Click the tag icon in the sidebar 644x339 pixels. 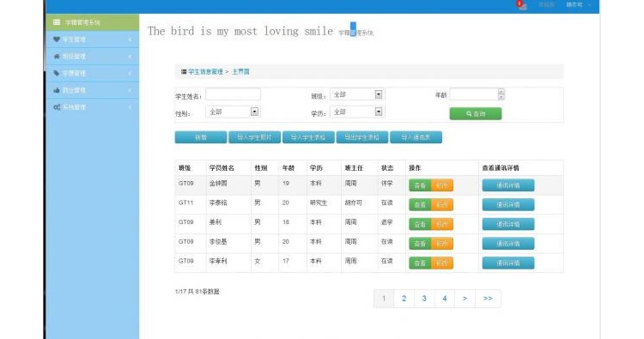point(57,73)
